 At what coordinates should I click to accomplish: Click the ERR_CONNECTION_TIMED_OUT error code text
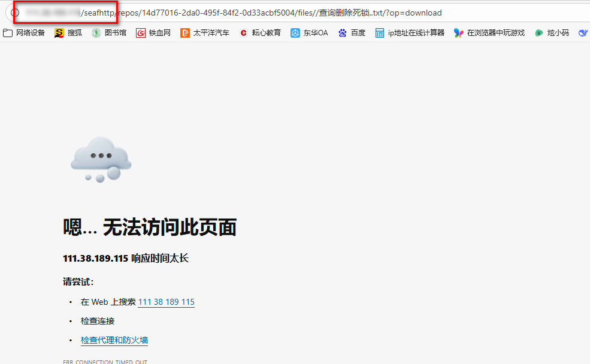pos(105,362)
